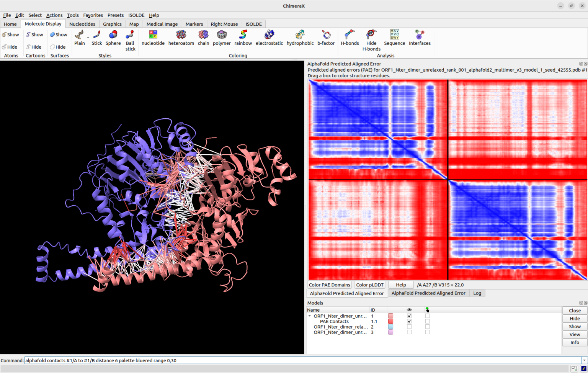Show model 3 via its eye checkbox
This screenshot has width=588, height=373.
(x=409, y=332)
